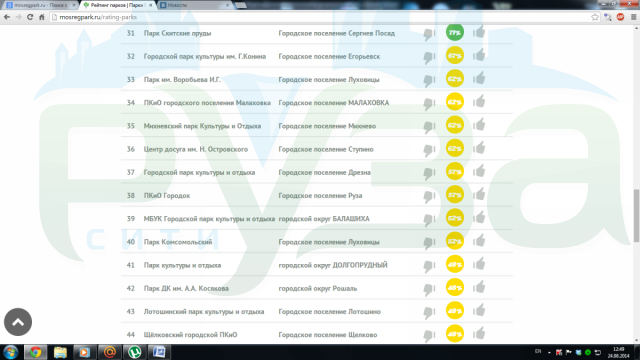Image resolution: width=640 pixels, height=360 pixels.
Task: Thumbs up park in Долгопрудный
Action: (479, 264)
